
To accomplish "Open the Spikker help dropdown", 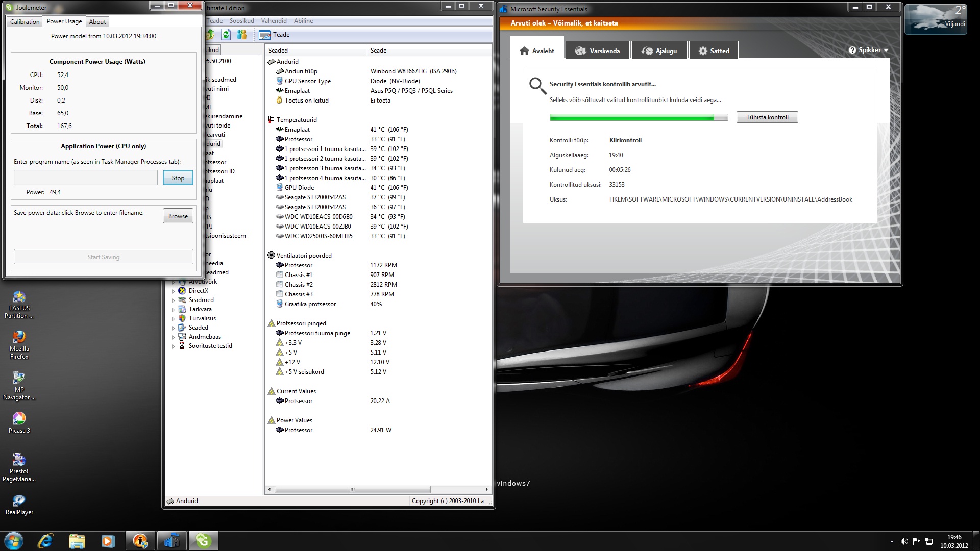I will point(868,50).
